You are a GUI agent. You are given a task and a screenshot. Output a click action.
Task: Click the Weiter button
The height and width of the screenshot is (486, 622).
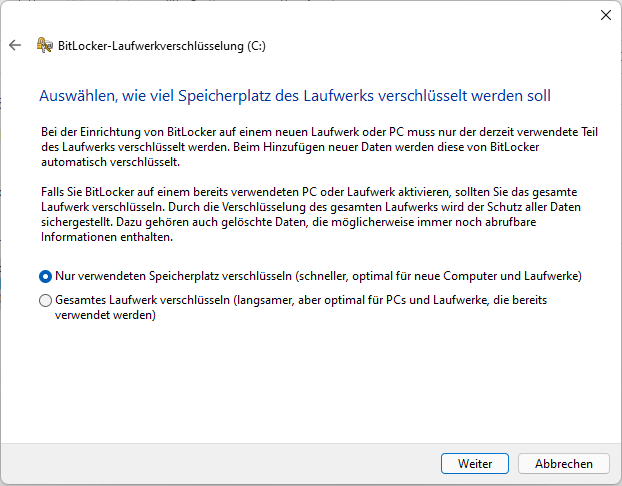tap(475, 463)
